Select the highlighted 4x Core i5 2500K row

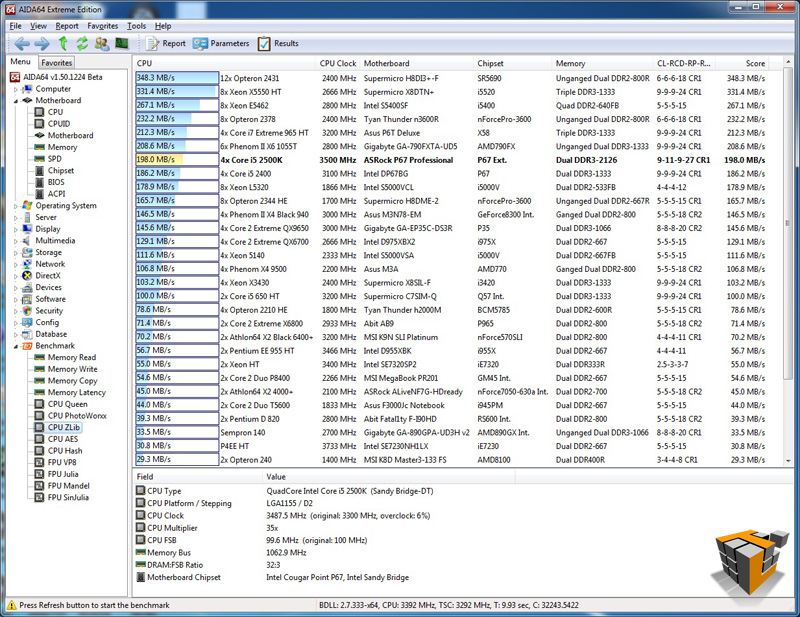point(451,160)
